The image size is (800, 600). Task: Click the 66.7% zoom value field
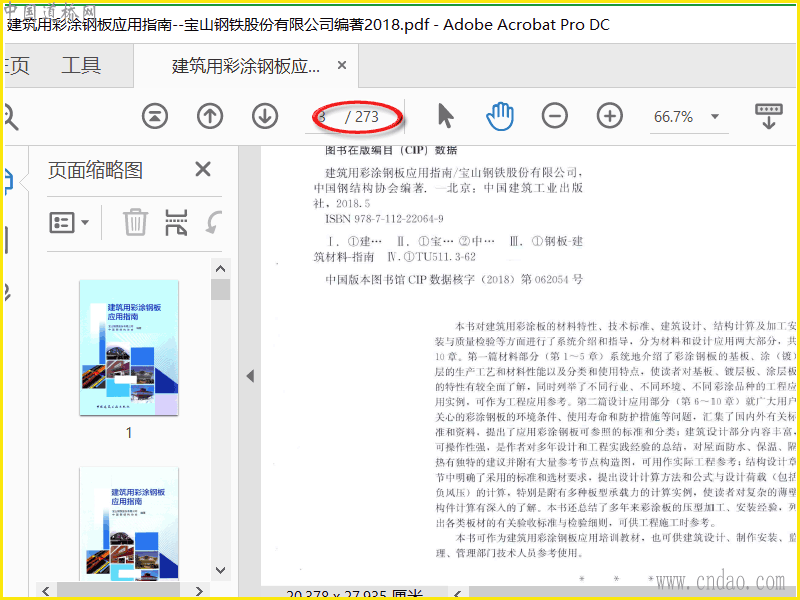[673, 117]
